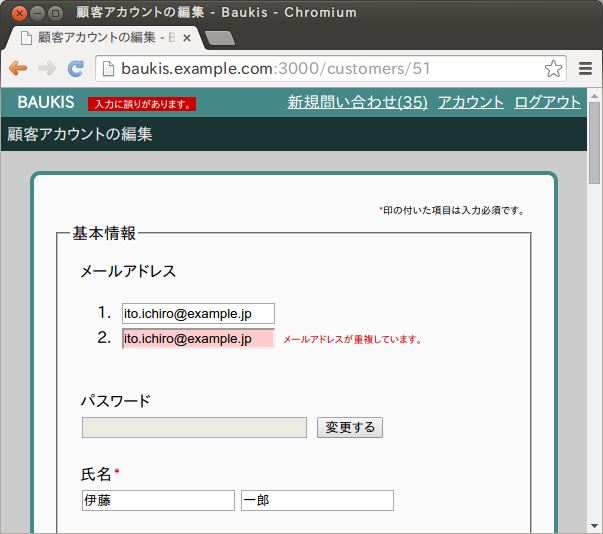Bookmark this page with the star icon

tap(553, 68)
